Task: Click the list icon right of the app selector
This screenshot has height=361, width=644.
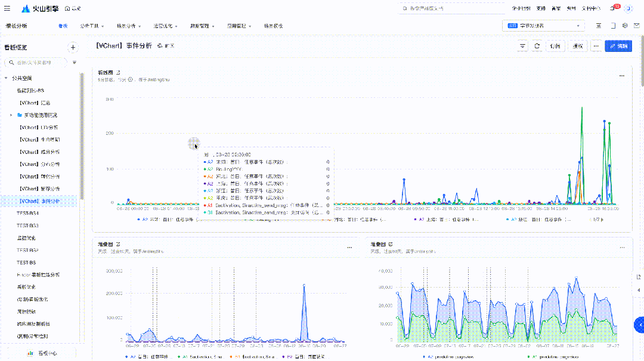Action: 599,26
